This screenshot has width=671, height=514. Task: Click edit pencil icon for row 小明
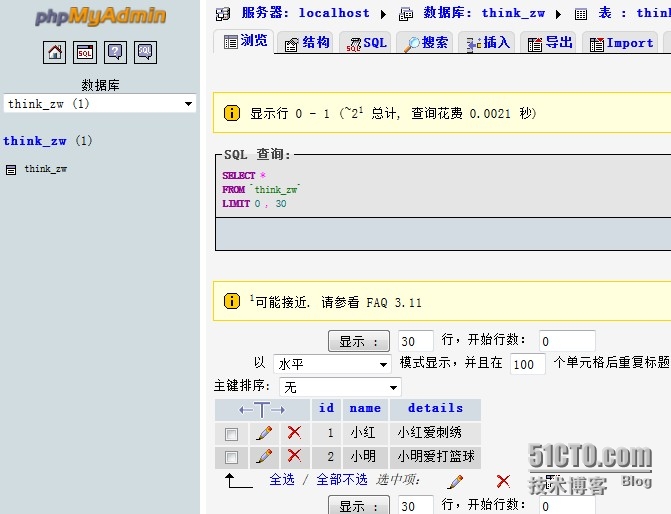(x=264, y=456)
